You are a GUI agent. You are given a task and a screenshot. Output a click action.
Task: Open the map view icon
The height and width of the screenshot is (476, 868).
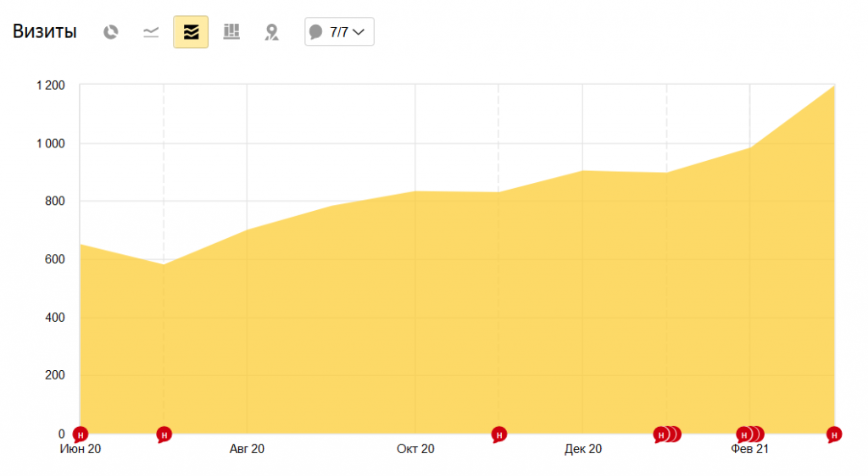pyautogui.click(x=272, y=32)
